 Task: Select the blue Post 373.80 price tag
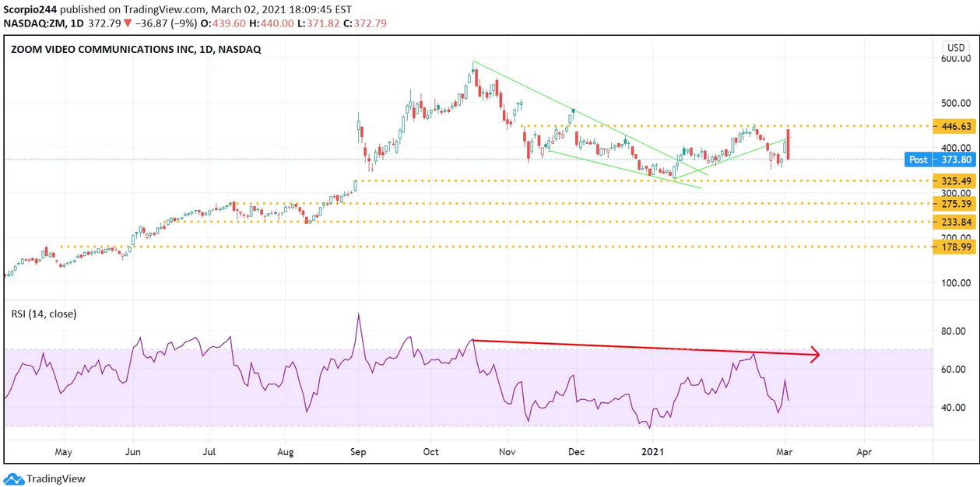click(x=940, y=159)
